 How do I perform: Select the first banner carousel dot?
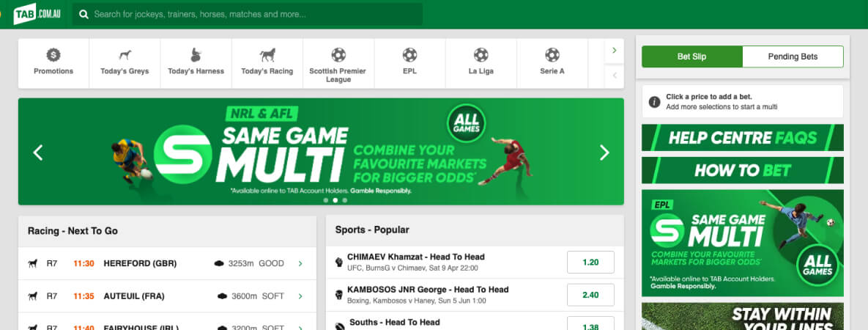point(325,200)
